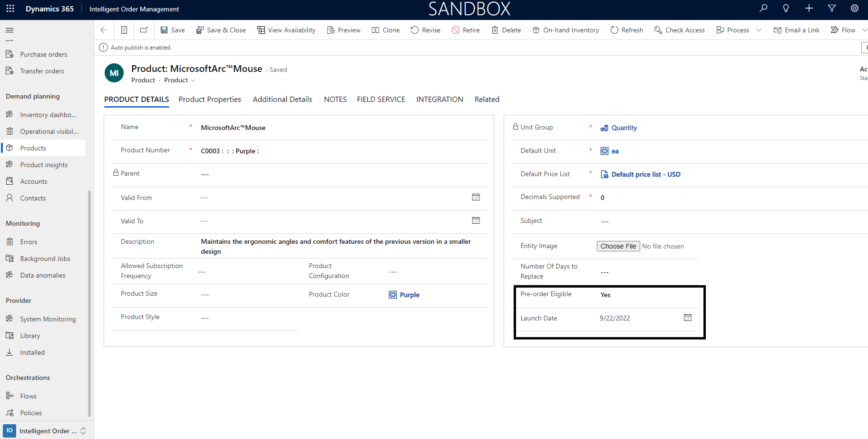This screenshot has width=868, height=439.
Task: Click Email a Link command
Action: 797,30
